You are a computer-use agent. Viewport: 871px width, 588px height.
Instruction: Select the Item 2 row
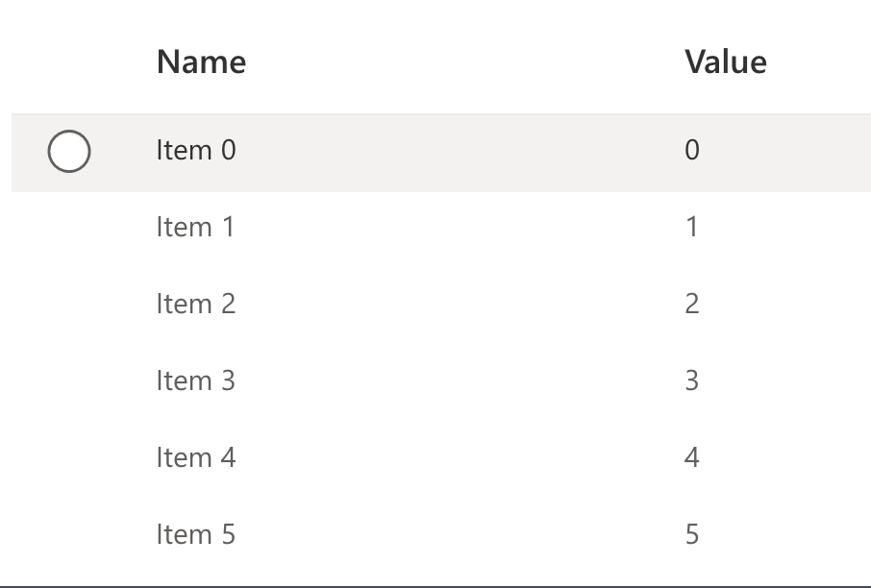tap(433, 305)
